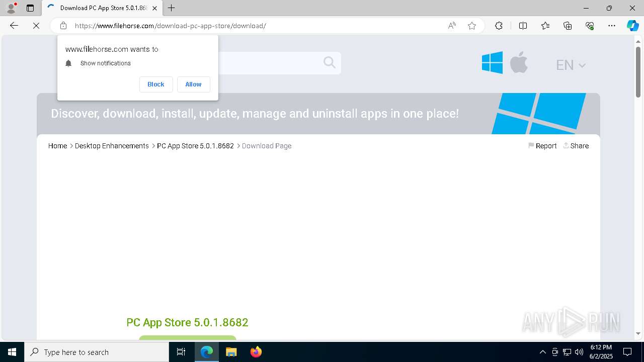This screenshot has height=362, width=644.
Task: Stop loading the page
Action: click(36, 26)
